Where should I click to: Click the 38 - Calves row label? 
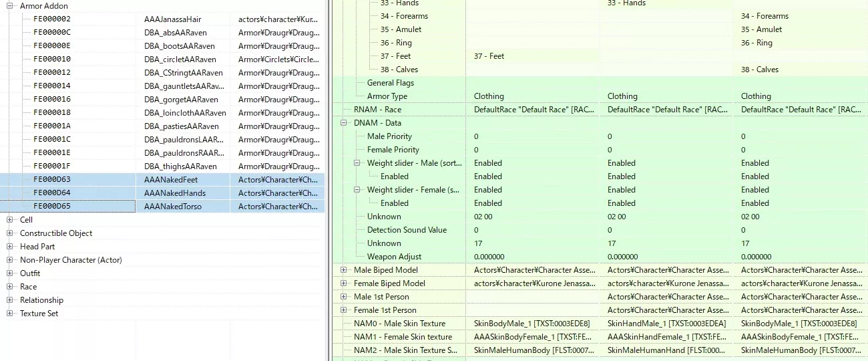click(x=399, y=70)
